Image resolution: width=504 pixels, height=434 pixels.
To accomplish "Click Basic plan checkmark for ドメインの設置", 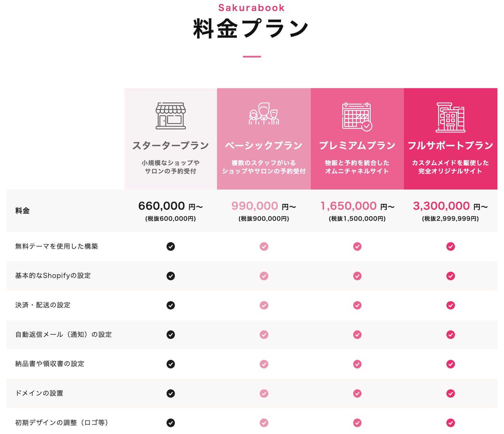I will click(x=264, y=393).
